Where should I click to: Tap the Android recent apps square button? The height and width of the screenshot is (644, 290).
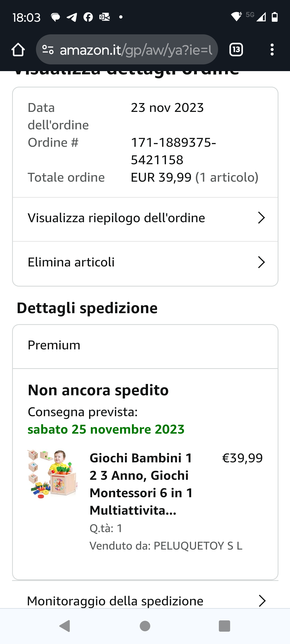[x=224, y=626]
